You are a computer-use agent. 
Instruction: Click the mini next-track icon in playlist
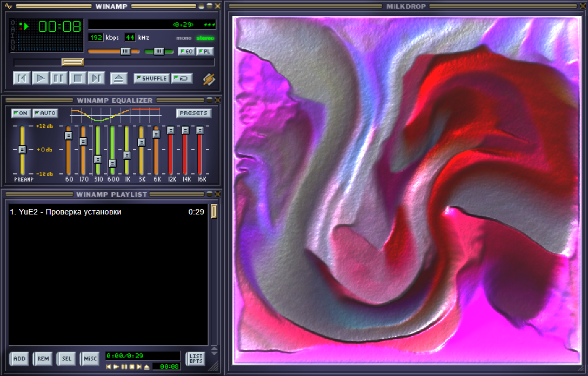[x=139, y=367]
